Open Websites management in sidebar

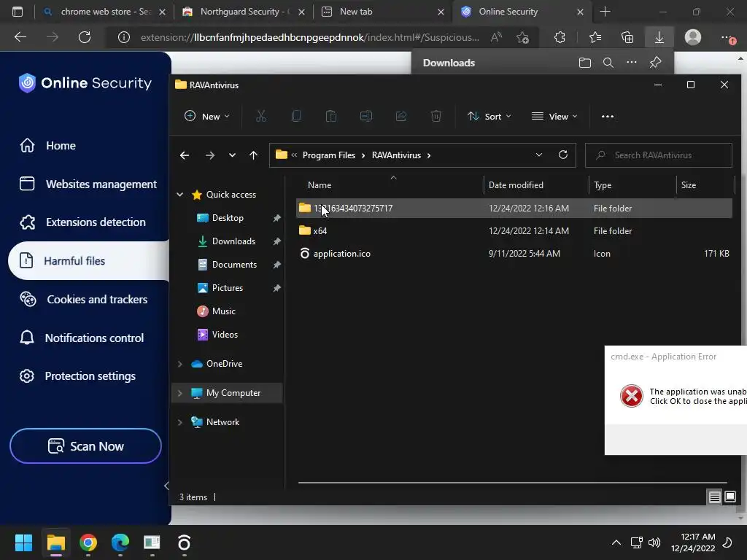pyautogui.click(x=88, y=184)
